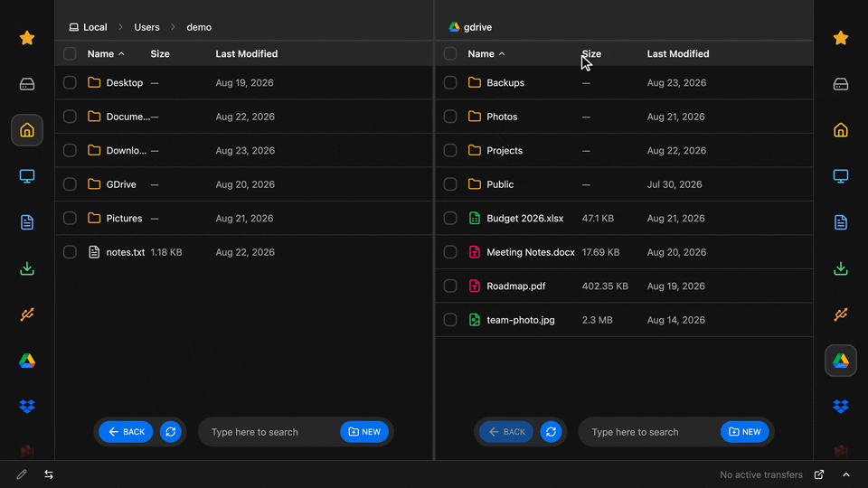Click the No active transfers status

coord(761,474)
